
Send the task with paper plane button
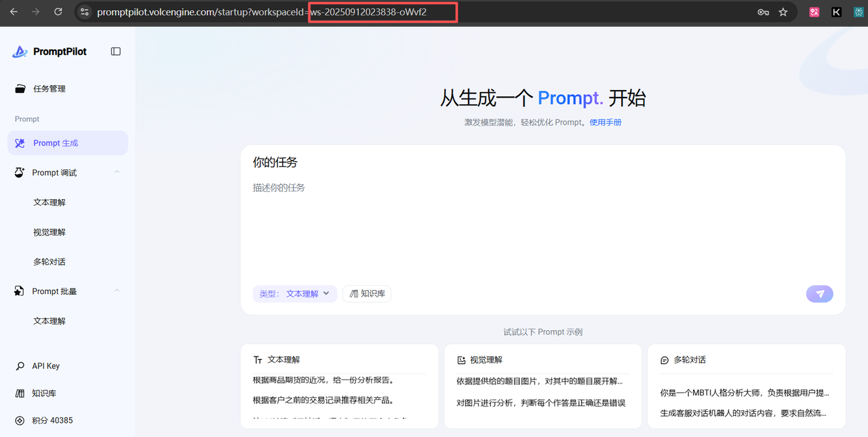820,293
